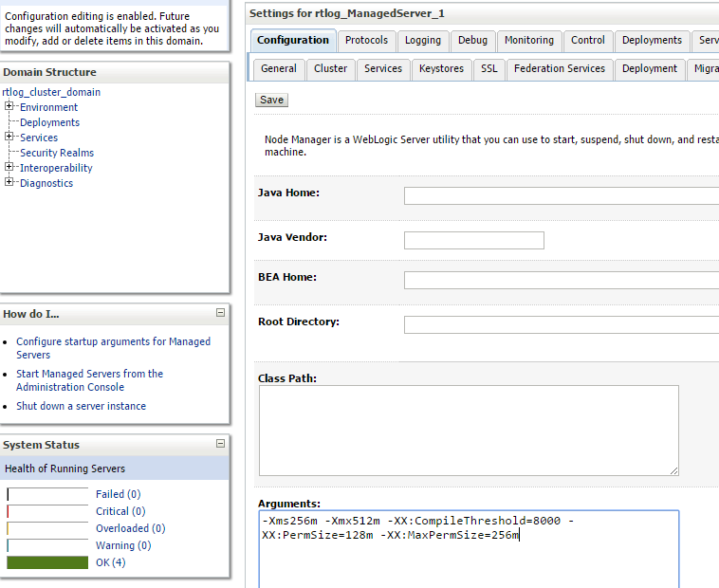Image resolution: width=719 pixels, height=588 pixels.
Task: Open the Keystores subtab
Action: click(442, 68)
